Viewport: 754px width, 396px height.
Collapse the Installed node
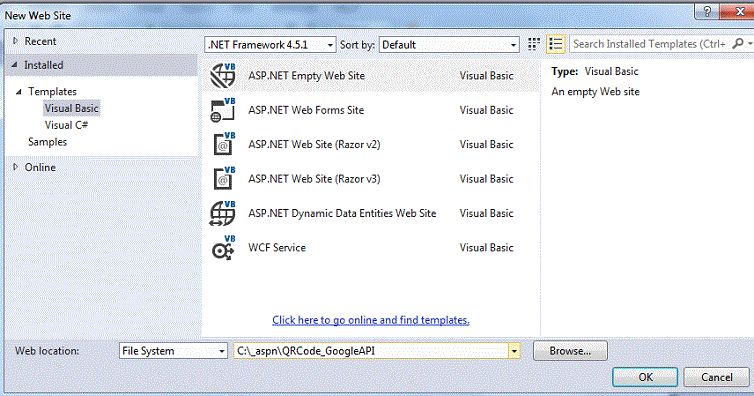point(15,65)
